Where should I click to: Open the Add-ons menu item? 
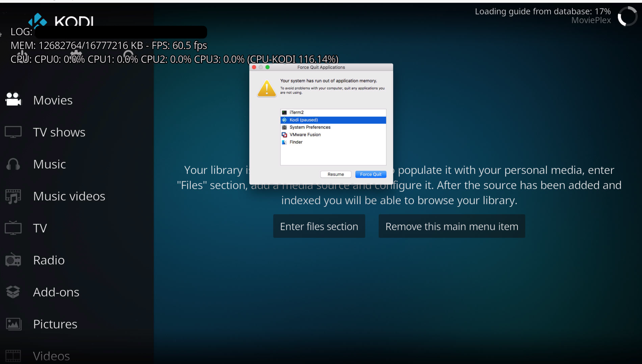point(56,292)
